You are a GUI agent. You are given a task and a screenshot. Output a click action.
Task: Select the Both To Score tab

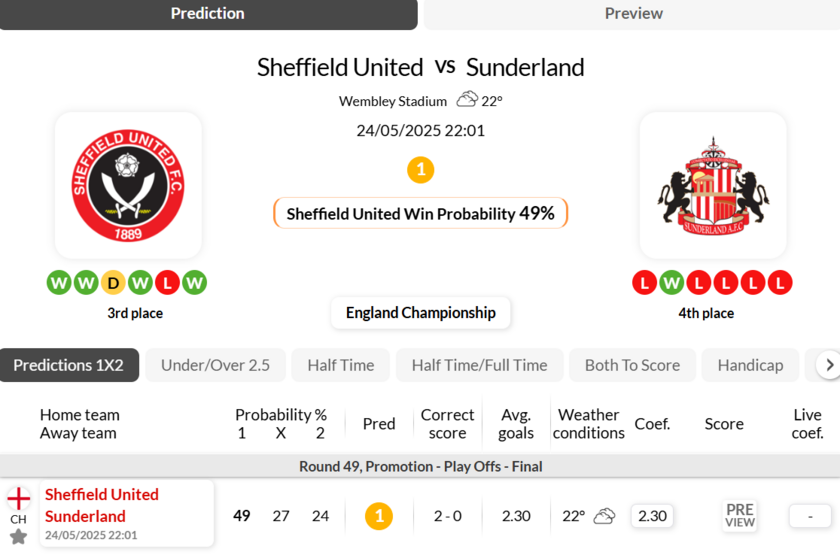coord(632,365)
